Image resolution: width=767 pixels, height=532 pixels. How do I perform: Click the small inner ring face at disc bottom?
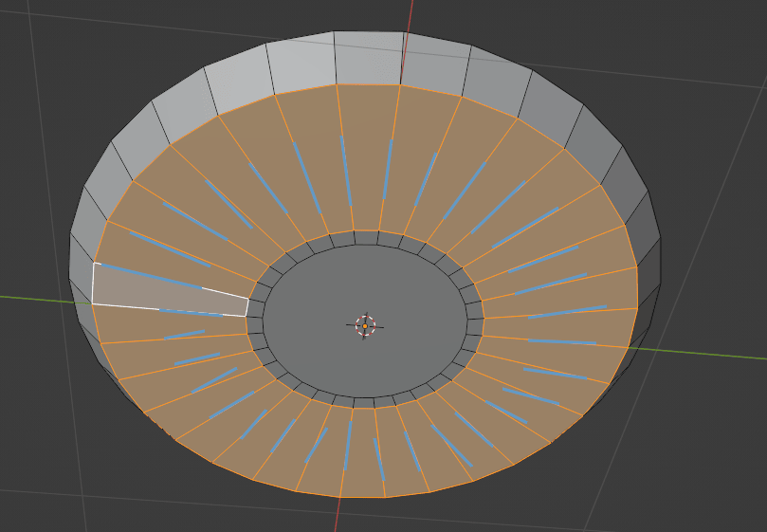click(x=364, y=402)
